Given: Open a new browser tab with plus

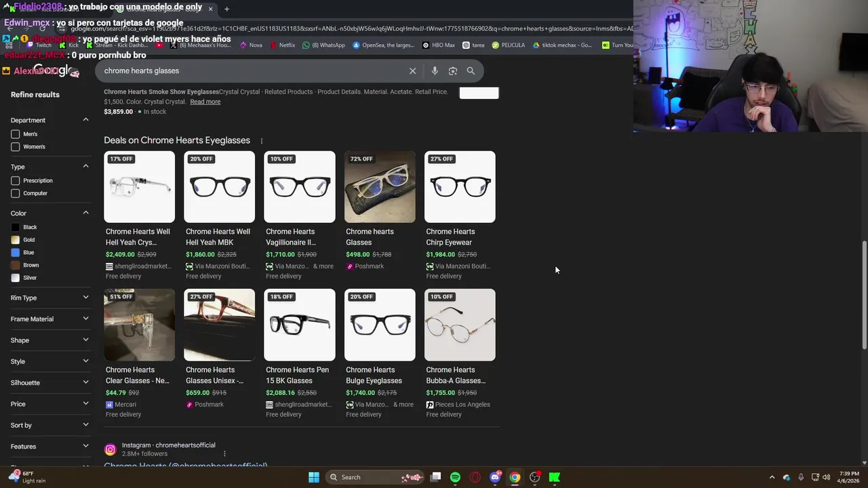Looking at the screenshot, I should (226, 9).
